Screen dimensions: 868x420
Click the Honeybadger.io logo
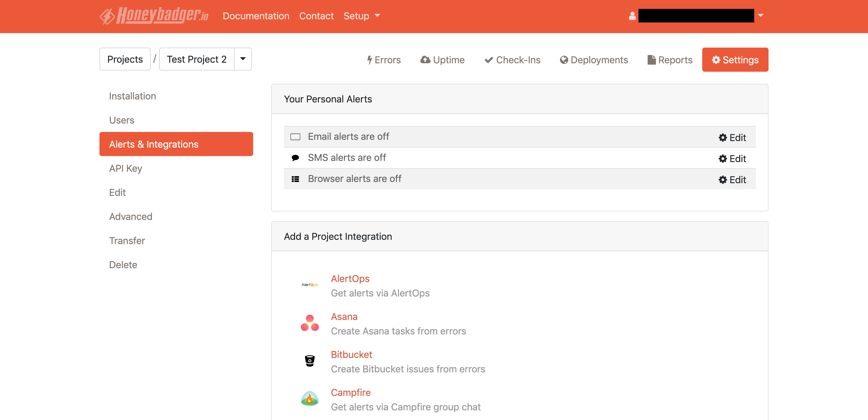pyautogui.click(x=154, y=16)
